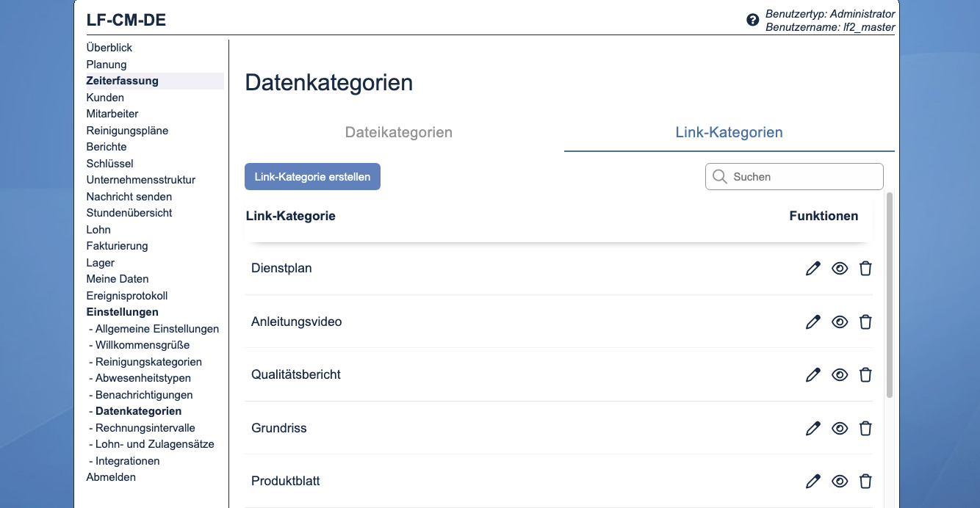Image resolution: width=980 pixels, height=508 pixels.
Task: Delete the Grundriss category
Action: [865, 428]
